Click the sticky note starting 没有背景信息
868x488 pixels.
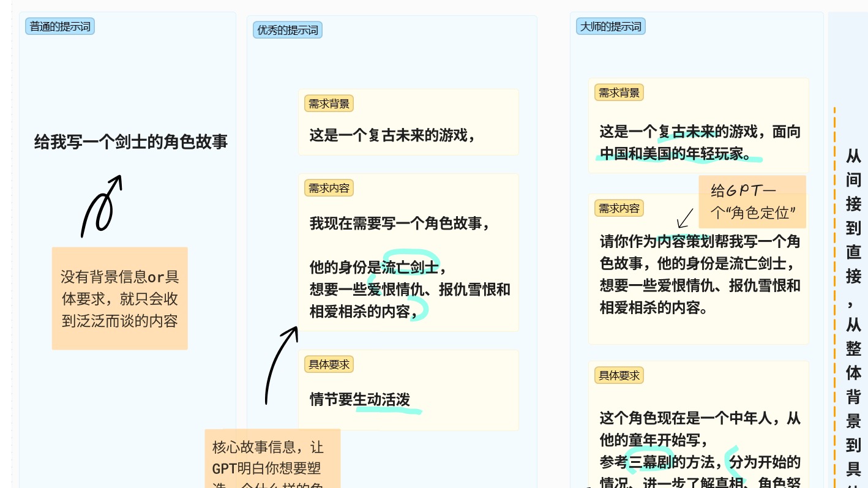pyautogui.click(x=120, y=298)
